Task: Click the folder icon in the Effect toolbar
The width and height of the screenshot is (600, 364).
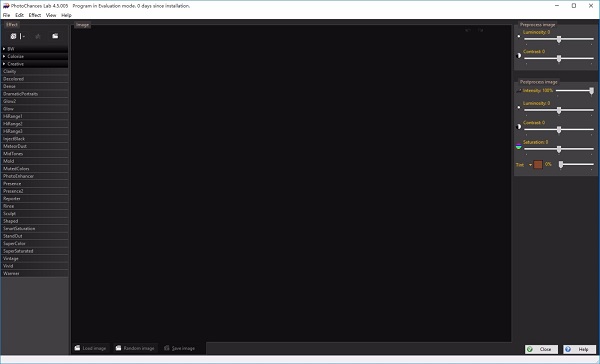Action: pyautogui.click(x=55, y=36)
